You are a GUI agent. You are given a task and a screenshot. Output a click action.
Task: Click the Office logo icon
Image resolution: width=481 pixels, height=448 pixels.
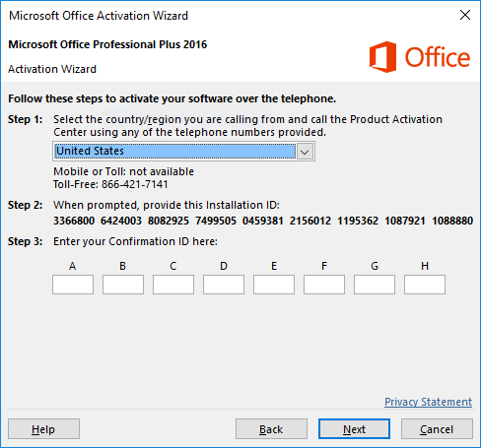[382, 57]
